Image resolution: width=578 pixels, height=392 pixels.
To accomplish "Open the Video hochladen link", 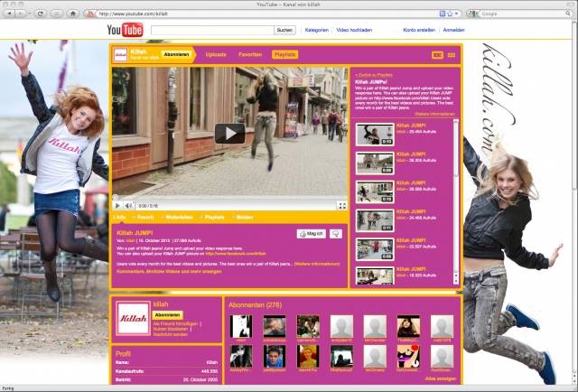I will tap(354, 30).
